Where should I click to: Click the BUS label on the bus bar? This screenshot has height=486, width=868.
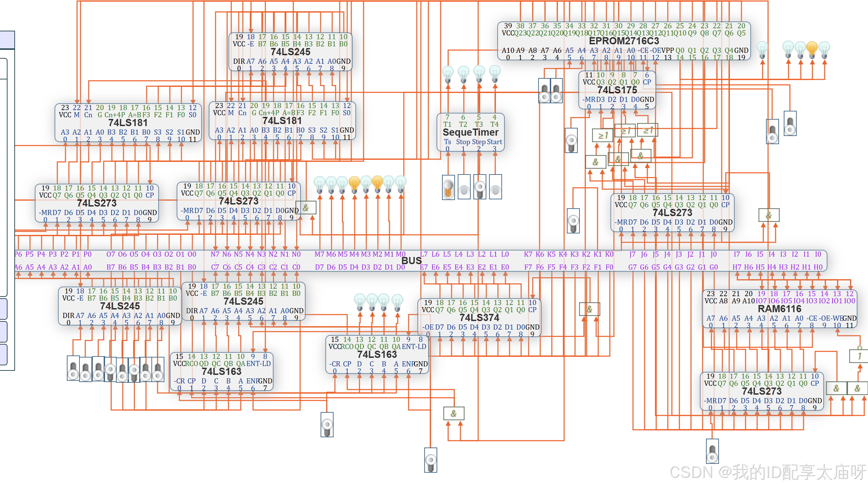[x=411, y=261]
